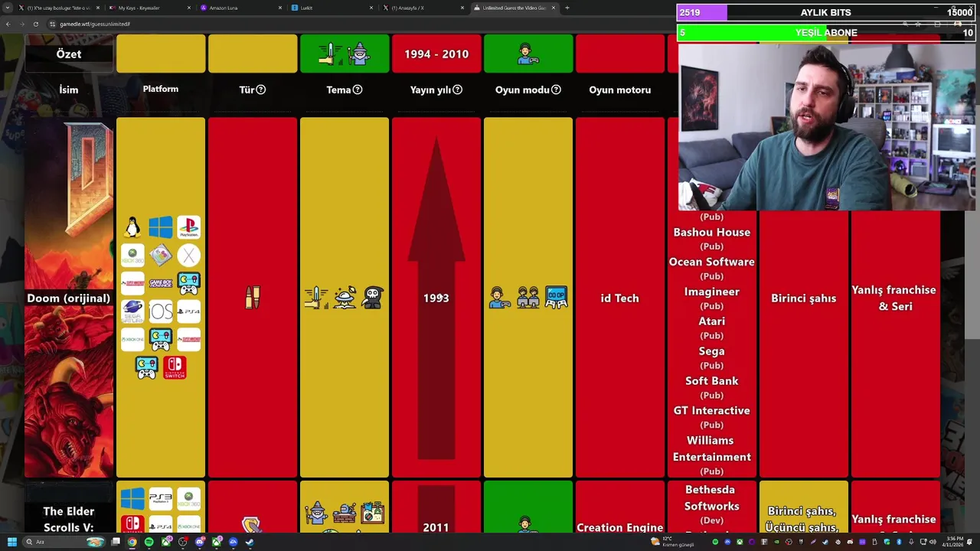Open the help tooltip next to Tür
The width and height of the screenshot is (980, 551).
(261, 90)
